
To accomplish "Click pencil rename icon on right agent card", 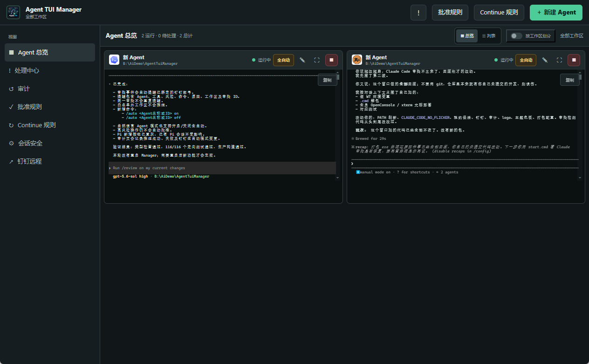I will tap(545, 60).
